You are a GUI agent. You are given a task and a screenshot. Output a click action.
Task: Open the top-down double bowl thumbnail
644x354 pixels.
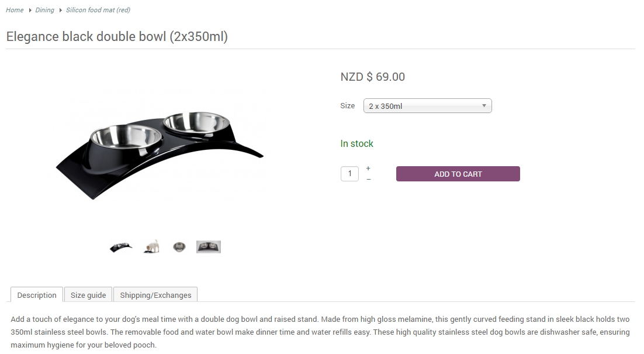(209, 247)
